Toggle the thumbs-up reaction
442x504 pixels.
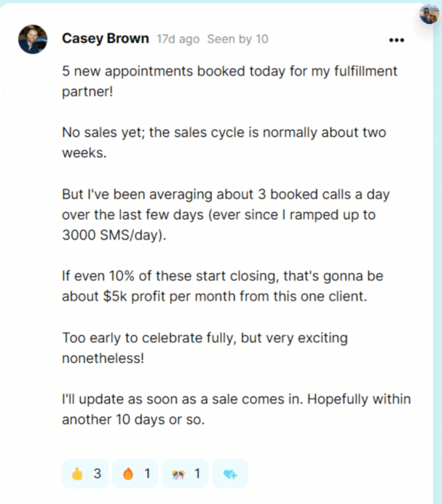tap(86, 474)
